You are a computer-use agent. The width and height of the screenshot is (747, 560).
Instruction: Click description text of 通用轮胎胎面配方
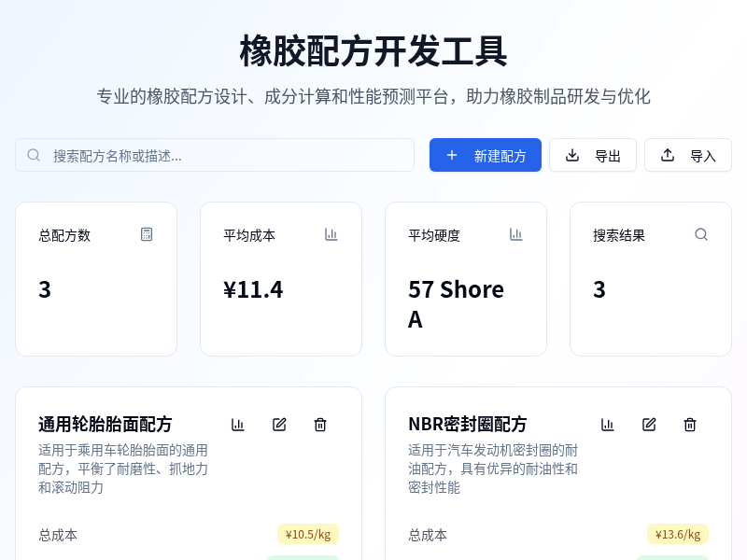coord(123,469)
